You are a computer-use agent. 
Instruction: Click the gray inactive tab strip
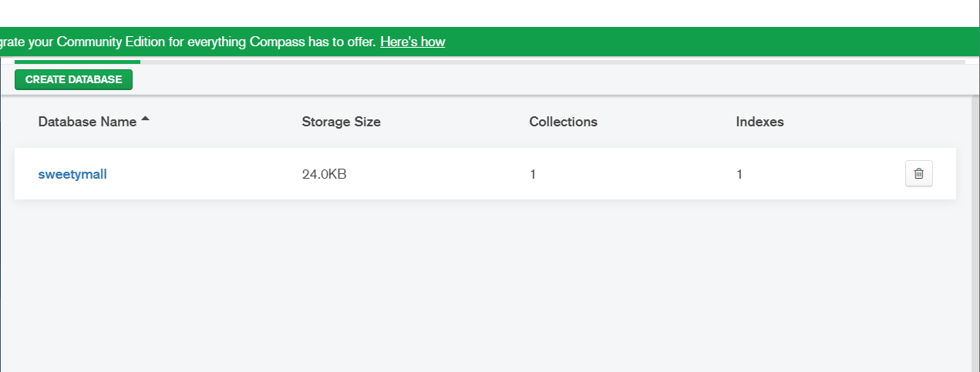coord(540,62)
